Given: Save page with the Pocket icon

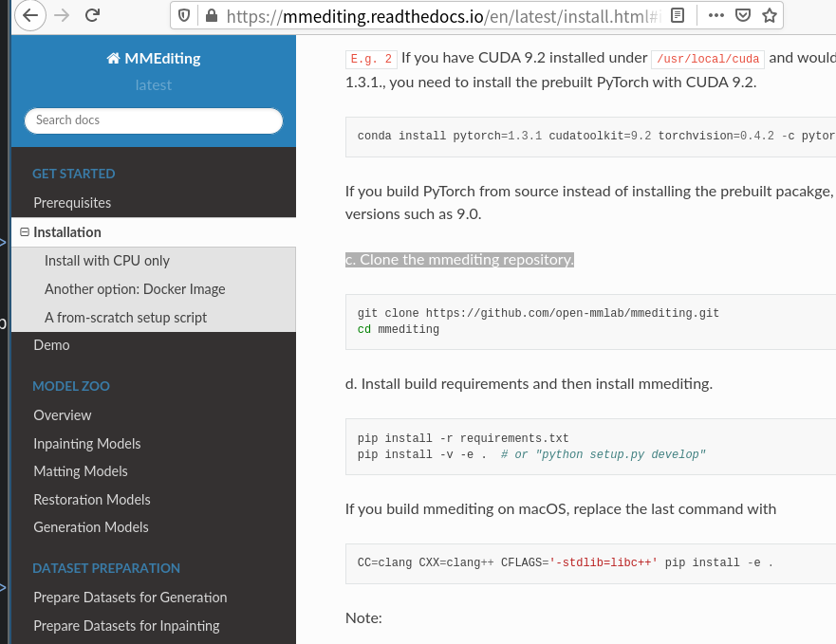Looking at the screenshot, I should [x=743, y=15].
